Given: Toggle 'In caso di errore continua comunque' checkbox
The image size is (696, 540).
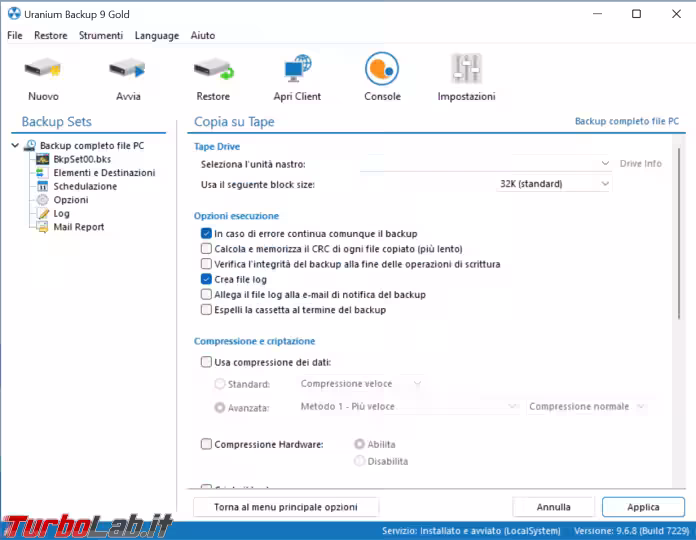Looking at the screenshot, I should click(206, 233).
